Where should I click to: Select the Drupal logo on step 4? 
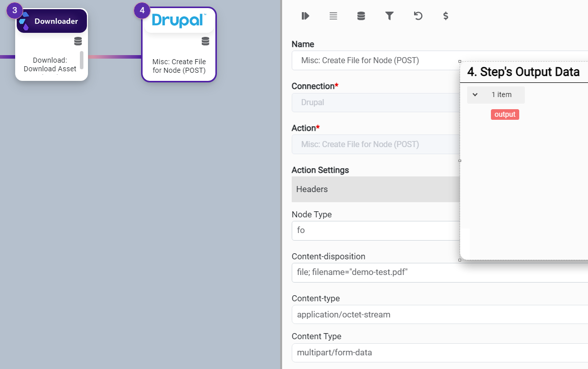(179, 21)
